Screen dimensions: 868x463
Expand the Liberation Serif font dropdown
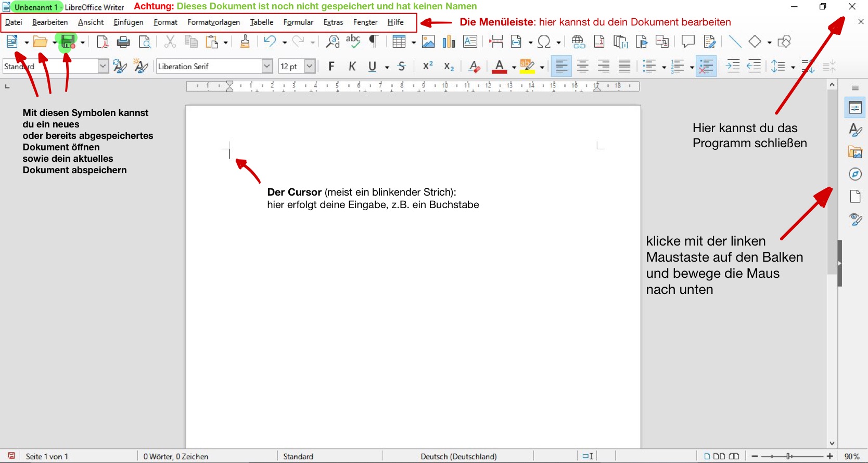click(x=267, y=67)
